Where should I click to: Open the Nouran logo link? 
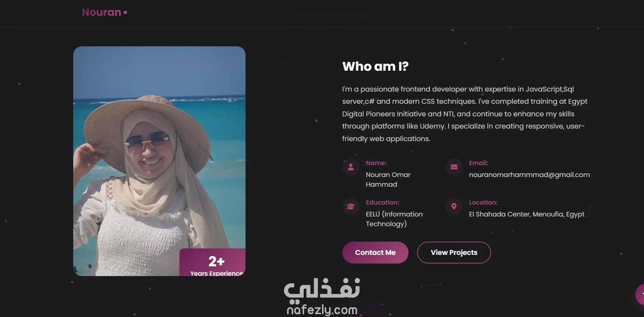click(x=104, y=12)
